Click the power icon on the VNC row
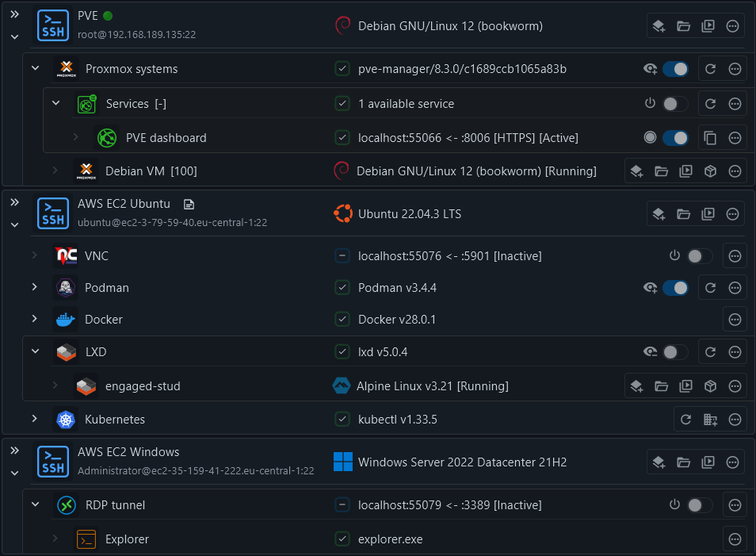 (674, 255)
